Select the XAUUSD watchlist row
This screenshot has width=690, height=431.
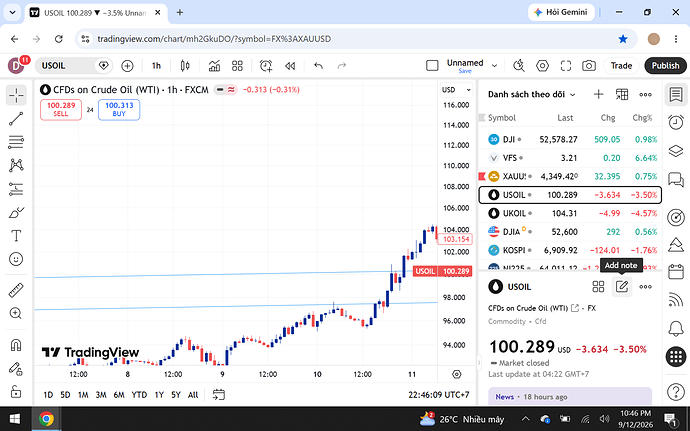point(570,177)
